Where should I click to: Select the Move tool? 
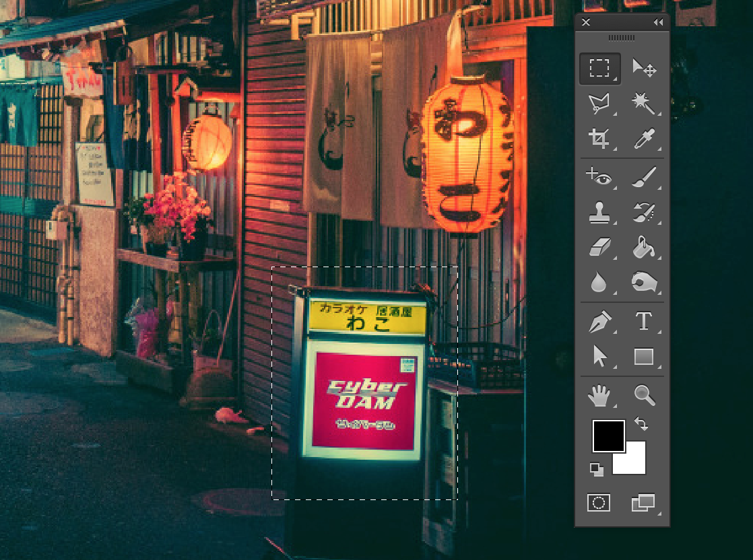643,68
